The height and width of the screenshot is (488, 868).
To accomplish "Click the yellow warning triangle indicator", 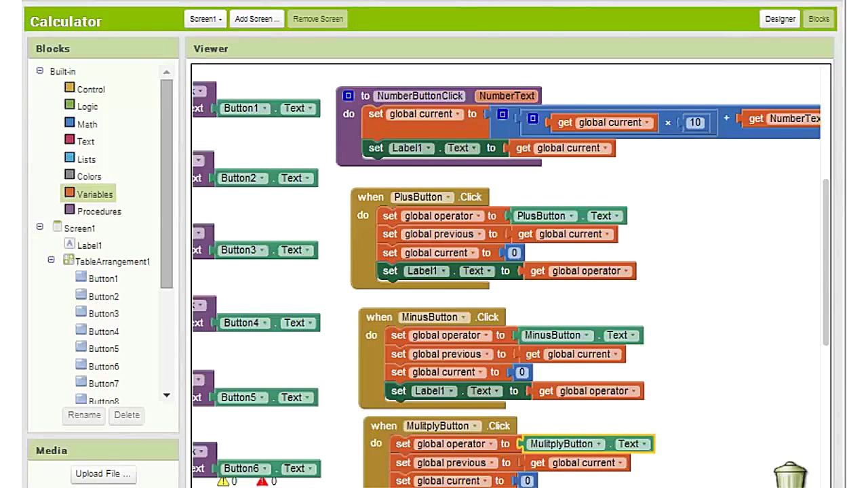I will tap(223, 481).
